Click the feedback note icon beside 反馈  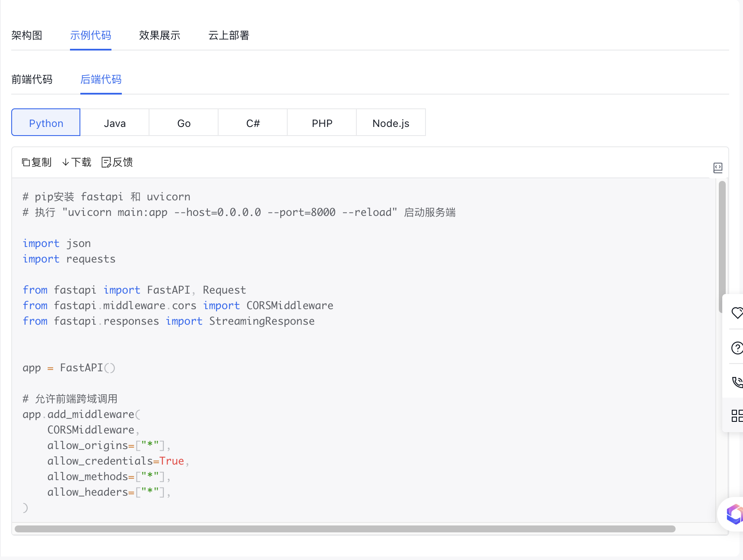coord(106,162)
